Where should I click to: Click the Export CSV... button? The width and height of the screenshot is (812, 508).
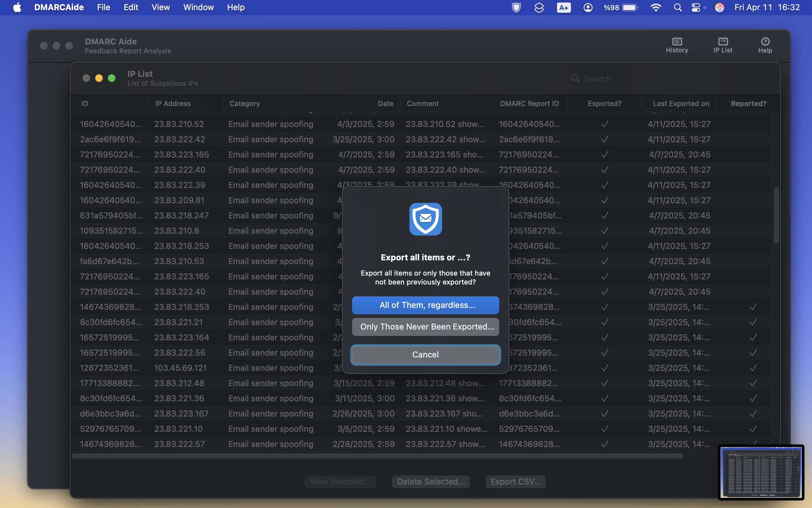(x=515, y=482)
